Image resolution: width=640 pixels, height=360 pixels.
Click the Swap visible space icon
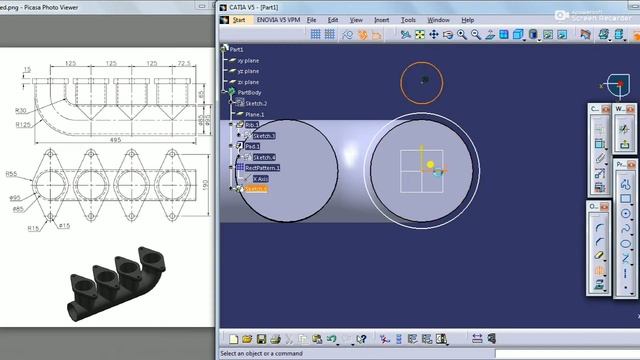(x=562, y=35)
